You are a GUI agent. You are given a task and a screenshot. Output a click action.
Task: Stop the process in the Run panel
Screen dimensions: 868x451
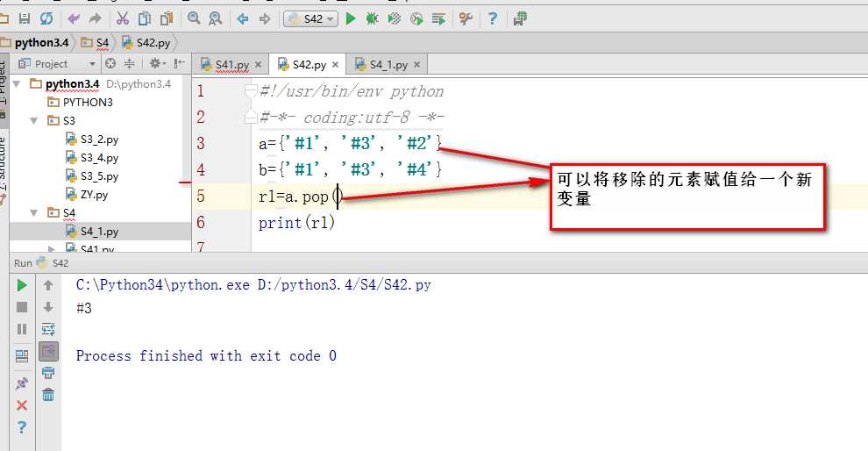tap(22, 307)
